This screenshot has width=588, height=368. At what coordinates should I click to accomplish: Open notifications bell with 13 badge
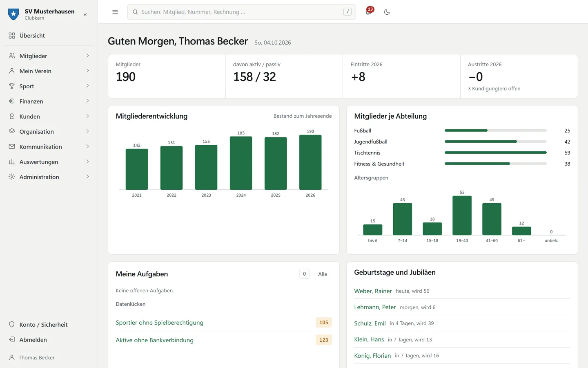[368, 12]
